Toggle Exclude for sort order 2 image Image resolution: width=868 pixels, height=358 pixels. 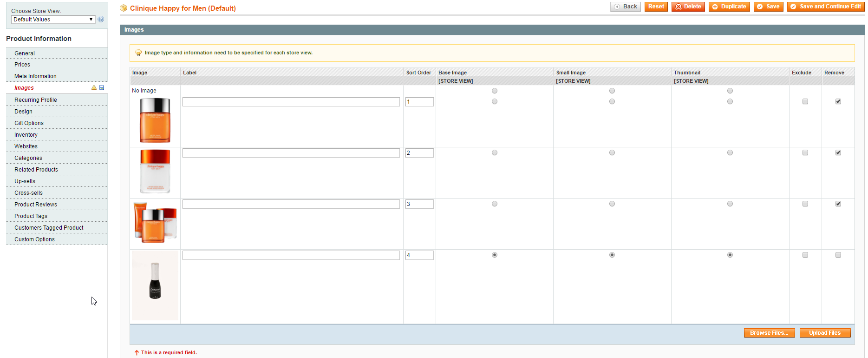[805, 152]
